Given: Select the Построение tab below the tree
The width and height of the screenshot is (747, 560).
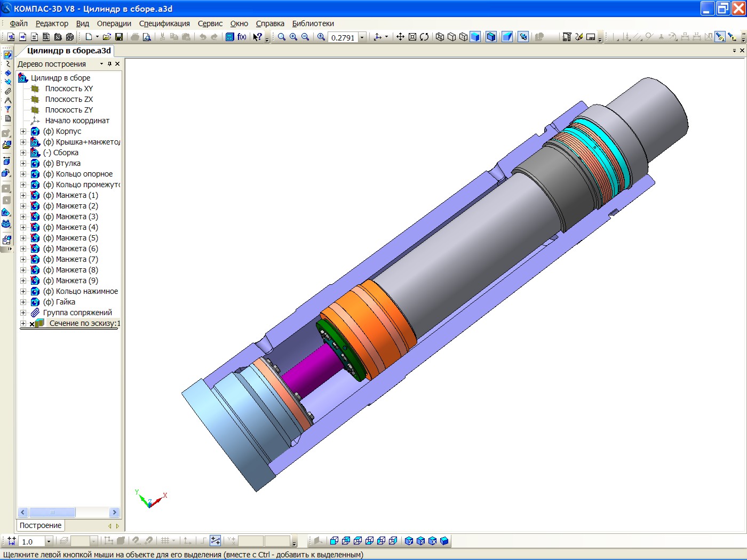Looking at the screenshot, I should coord(41,525).
